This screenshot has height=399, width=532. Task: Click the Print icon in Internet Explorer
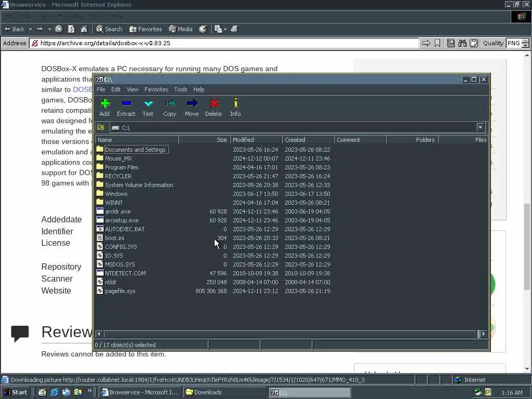click(x=234, y=29)
